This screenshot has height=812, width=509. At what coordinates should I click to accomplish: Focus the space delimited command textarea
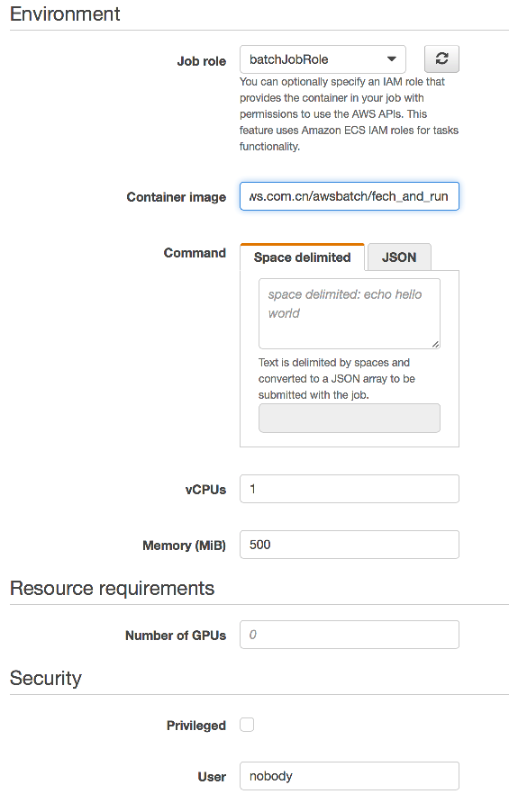point(350,314)
